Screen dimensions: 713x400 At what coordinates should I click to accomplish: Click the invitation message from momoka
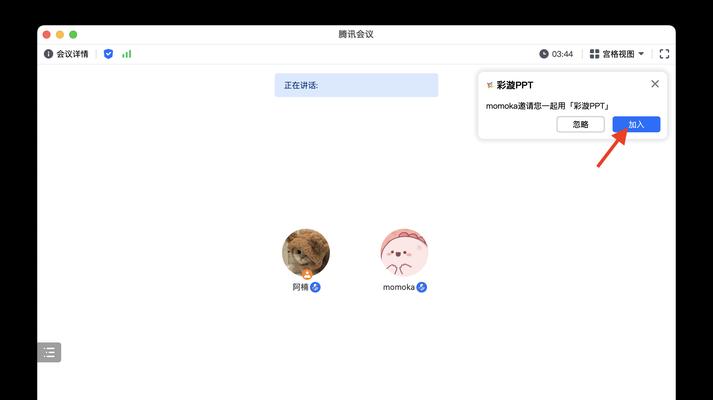coord(547,106)
